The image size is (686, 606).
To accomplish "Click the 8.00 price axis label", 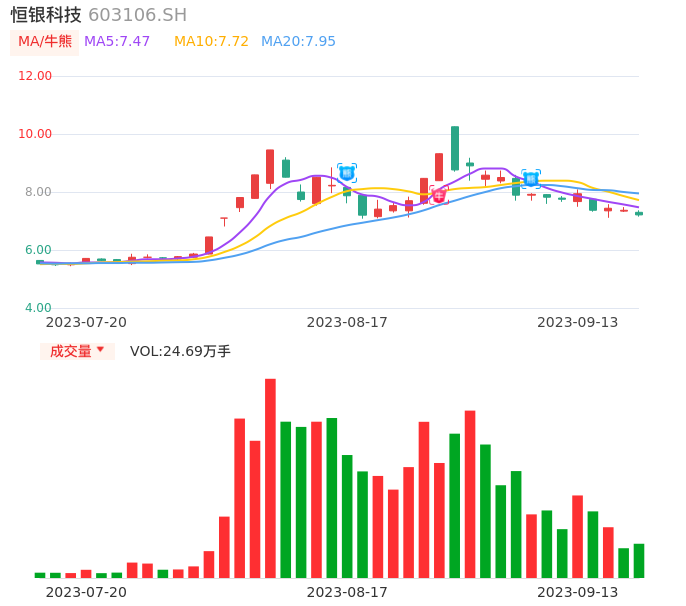I will pos(38,192).
